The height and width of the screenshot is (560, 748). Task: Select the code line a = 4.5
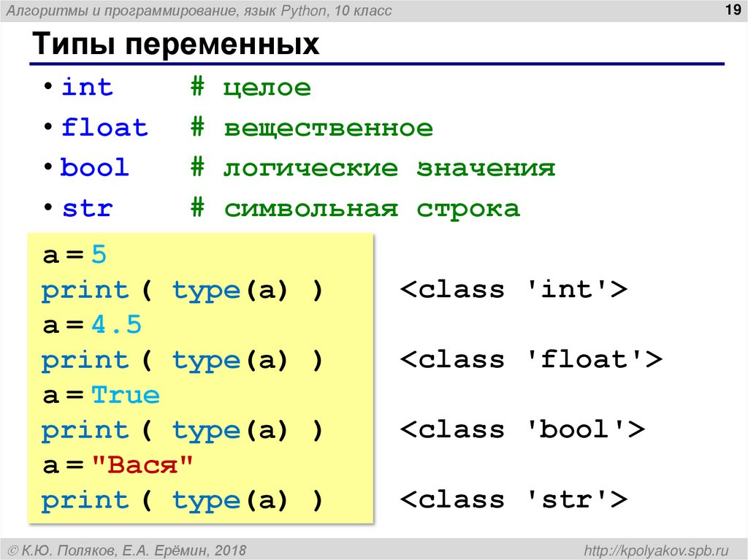pos(91,323)
